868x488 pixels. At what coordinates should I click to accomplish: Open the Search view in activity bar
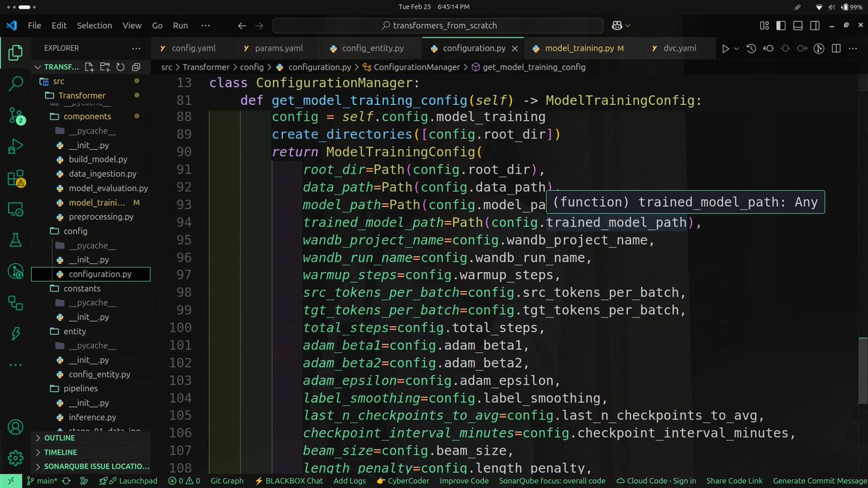click(15, 83)
